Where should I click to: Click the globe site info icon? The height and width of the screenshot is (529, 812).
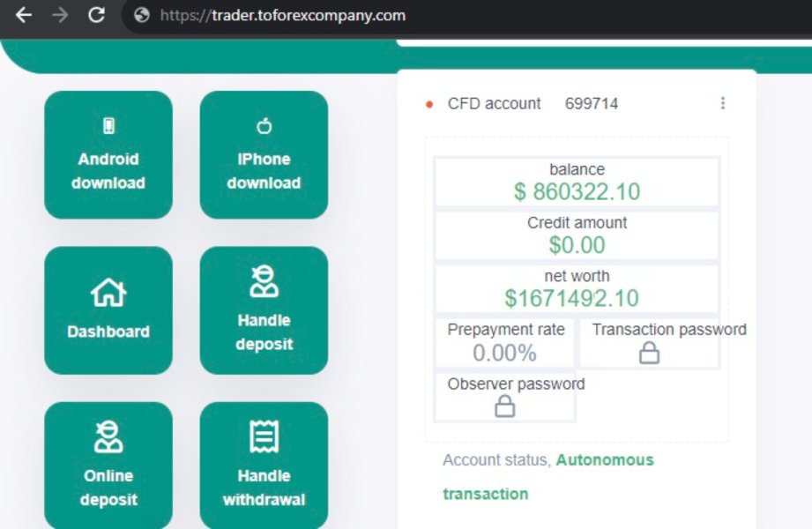click(141, 15)
